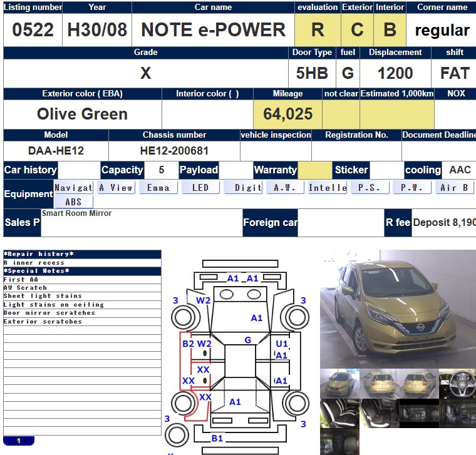The width and height of the screenshot is (476, 455).
Task: Open the large front view car photo
Action: [x=398, y=309]
